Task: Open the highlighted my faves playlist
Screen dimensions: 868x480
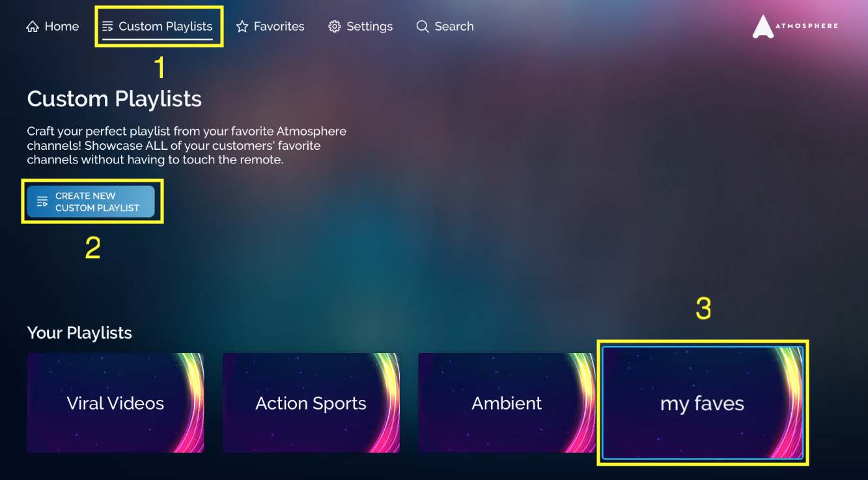Action: coord(703,402)
